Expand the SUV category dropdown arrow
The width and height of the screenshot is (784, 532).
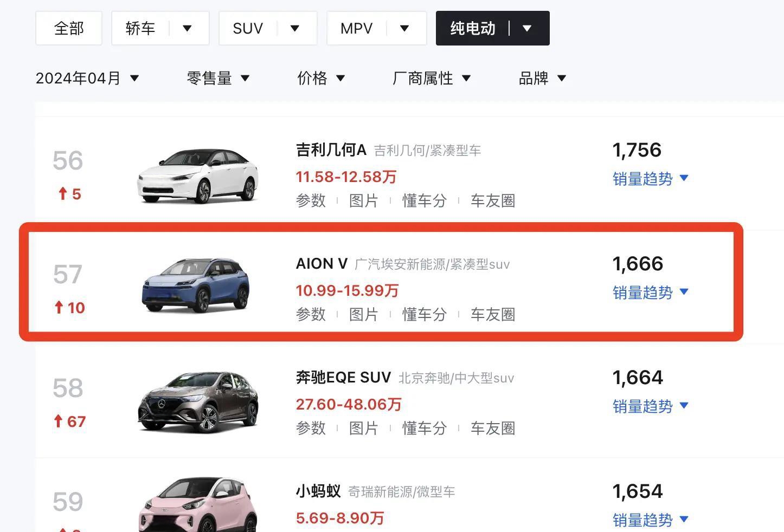[295, 28]
